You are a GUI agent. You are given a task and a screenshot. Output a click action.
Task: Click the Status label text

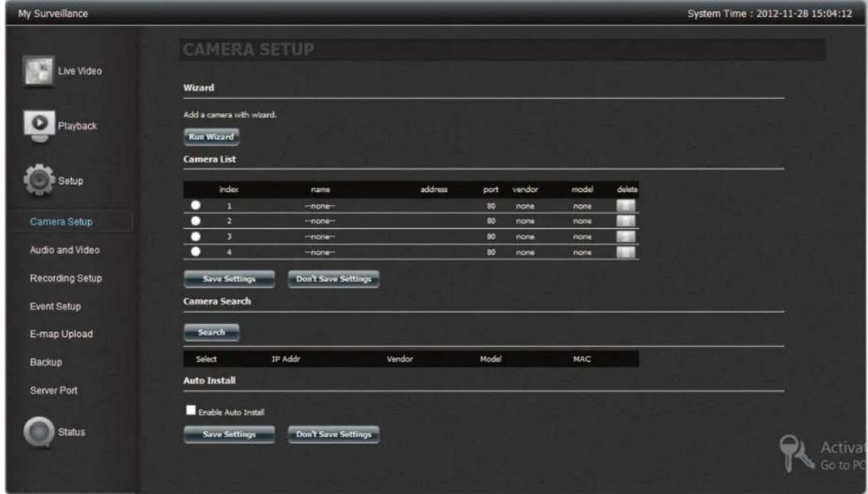pos(71,433)
